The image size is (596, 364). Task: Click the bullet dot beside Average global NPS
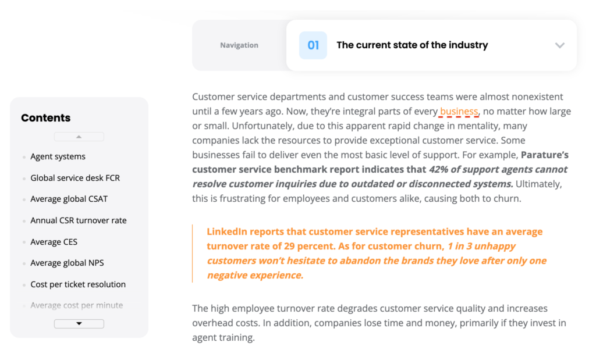[x=23, y=263]
